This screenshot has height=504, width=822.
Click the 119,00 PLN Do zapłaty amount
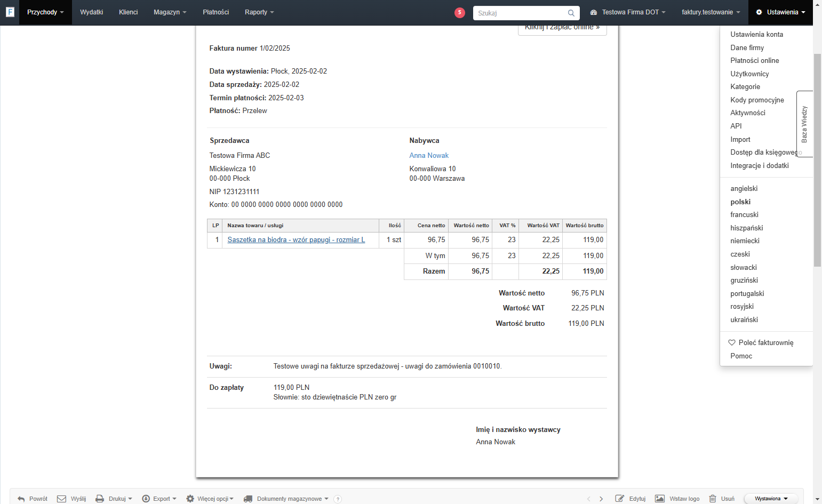pos(291,388)
